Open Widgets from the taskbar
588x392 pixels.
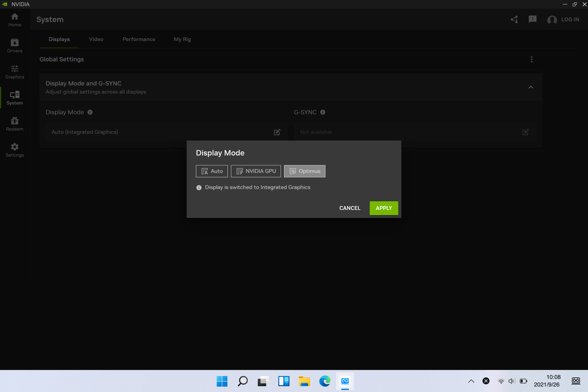[x=284, y=381]
